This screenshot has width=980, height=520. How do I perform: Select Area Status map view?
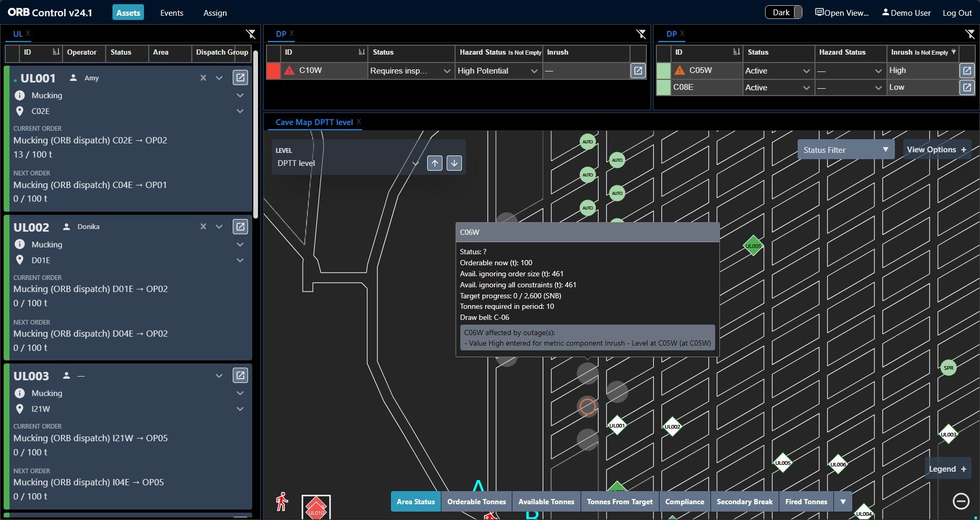(416, 502)
